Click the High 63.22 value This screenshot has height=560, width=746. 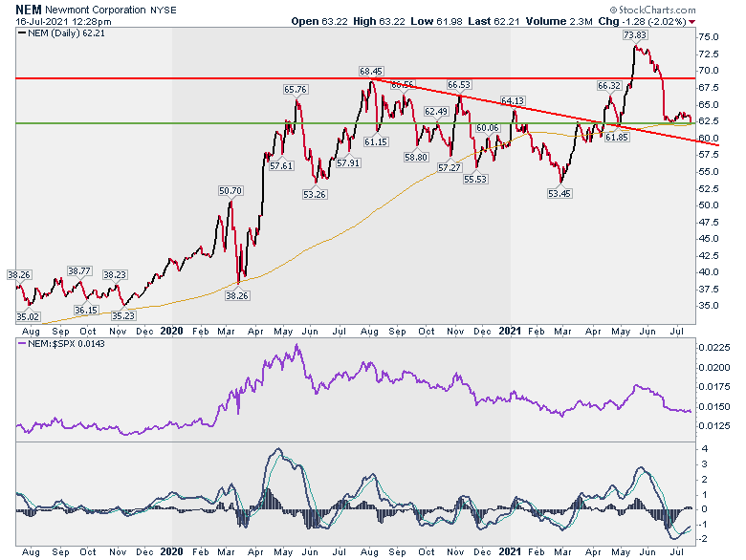tap(379, 21)
